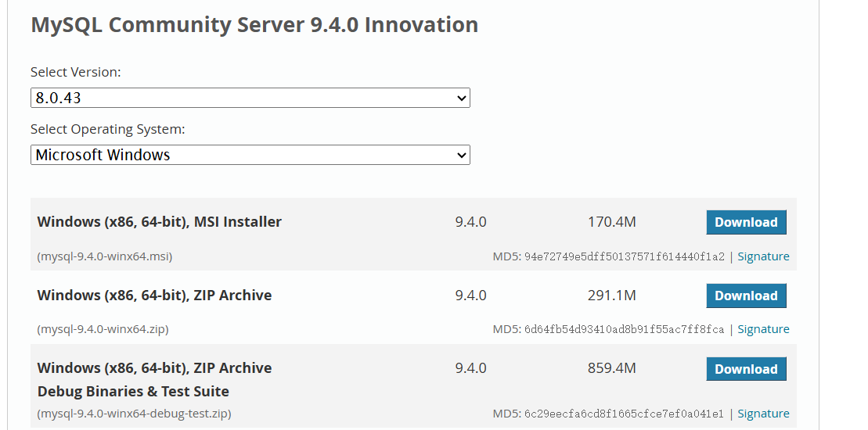Download the Debug Binaries & Test Suite archive

pyautogui.click(x=746, y=369)
